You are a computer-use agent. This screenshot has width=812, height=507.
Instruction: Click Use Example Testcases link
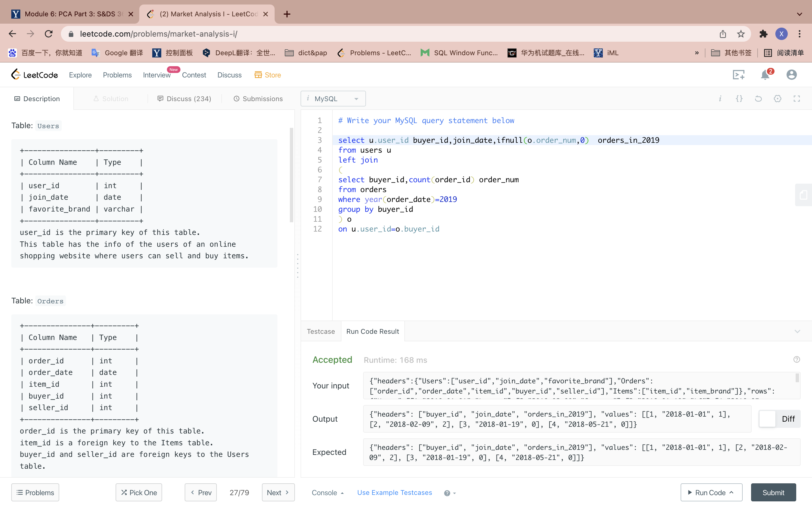pos(395,493)
